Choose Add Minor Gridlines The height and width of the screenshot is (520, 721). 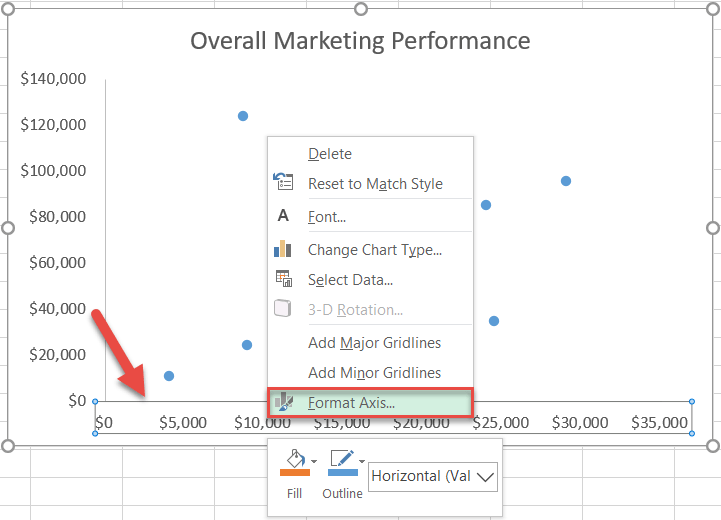point(370,372)
